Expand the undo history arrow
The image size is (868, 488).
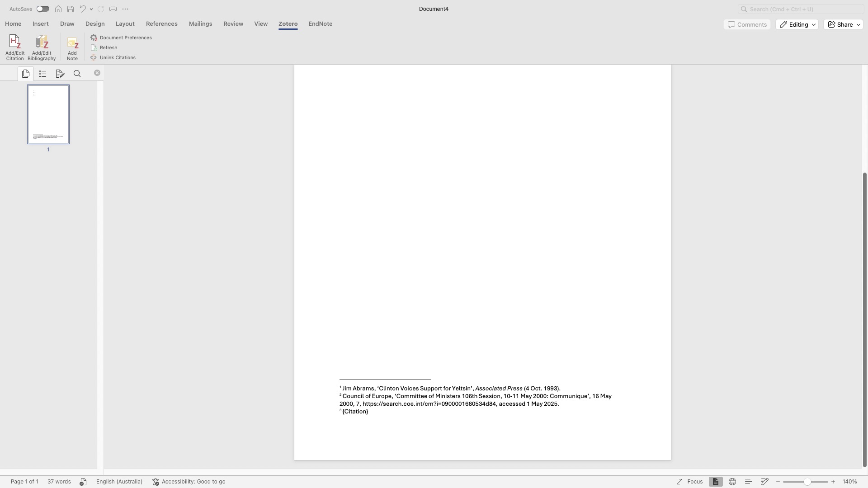[91, 9]
